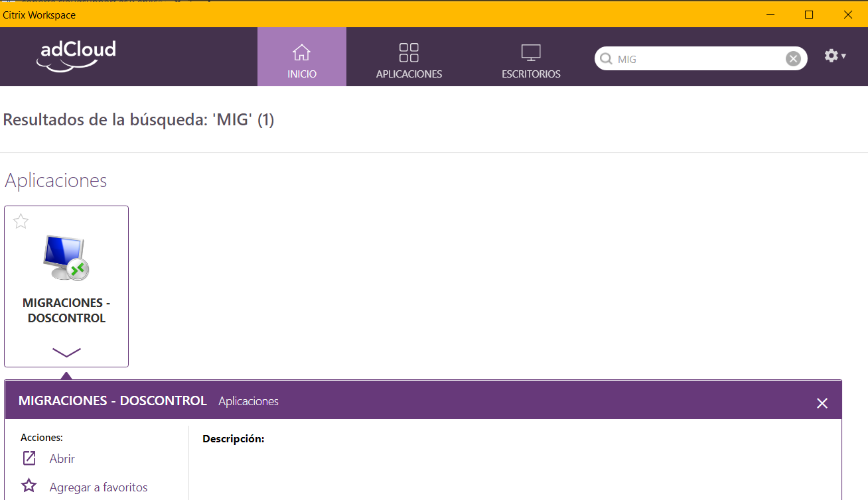Click the MIGRACIONES - DOSCONTROL tile label

point(66,310)
